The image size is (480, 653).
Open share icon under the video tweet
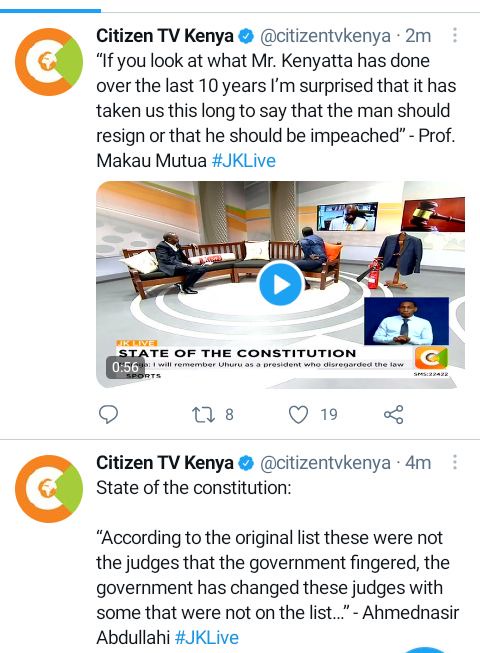click(393, 414)
